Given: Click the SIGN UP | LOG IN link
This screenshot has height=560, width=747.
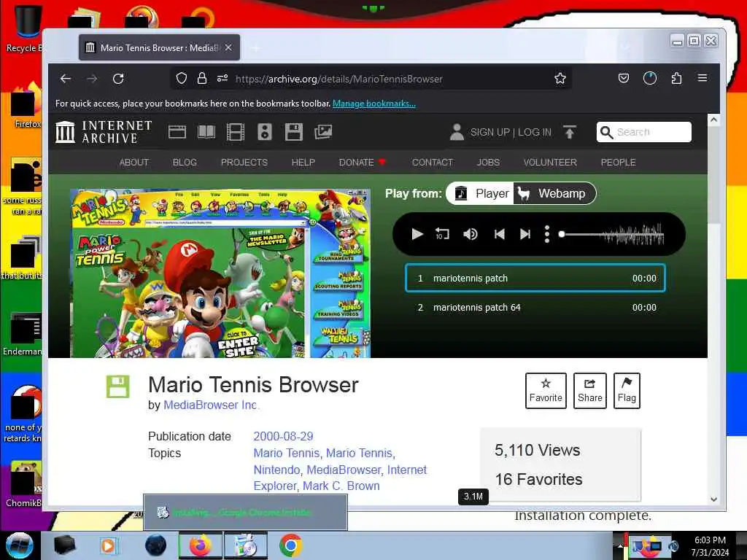Looking at the screenshot, I should pyautogui.click(x=511, y=132).
